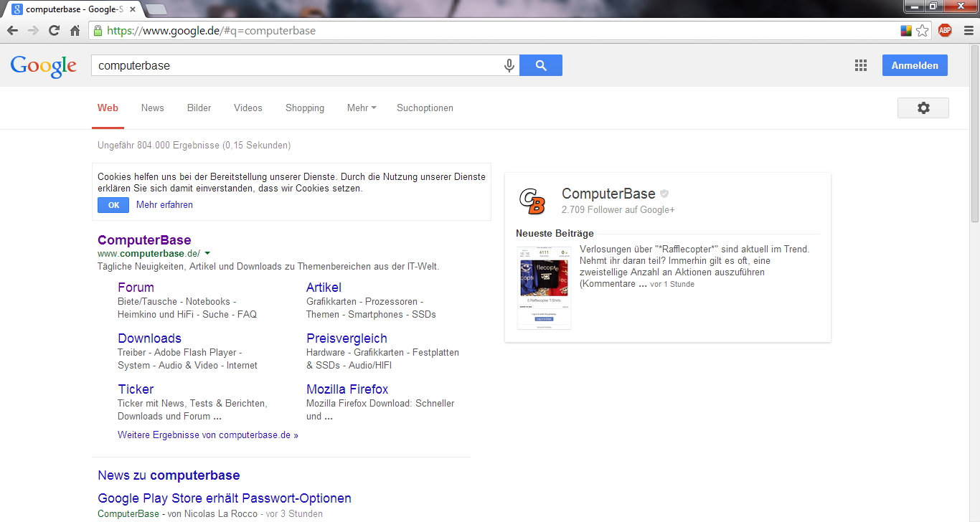Open the Downloads sitelink

tap(149, 338)
